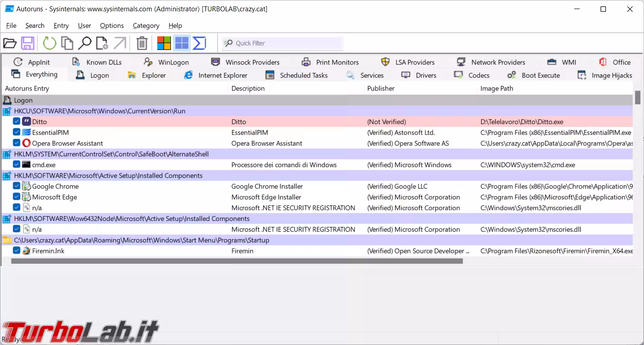Toggle the hide Windows entries icon
The height and width of the screenshot is (345, 644).
click(x=182, y=43)
